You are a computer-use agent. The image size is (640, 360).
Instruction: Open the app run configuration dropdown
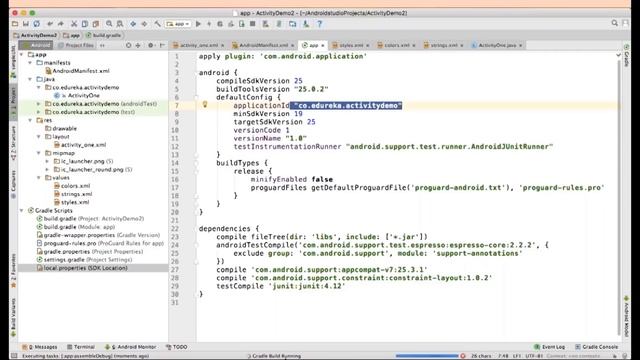pos(178,24)
